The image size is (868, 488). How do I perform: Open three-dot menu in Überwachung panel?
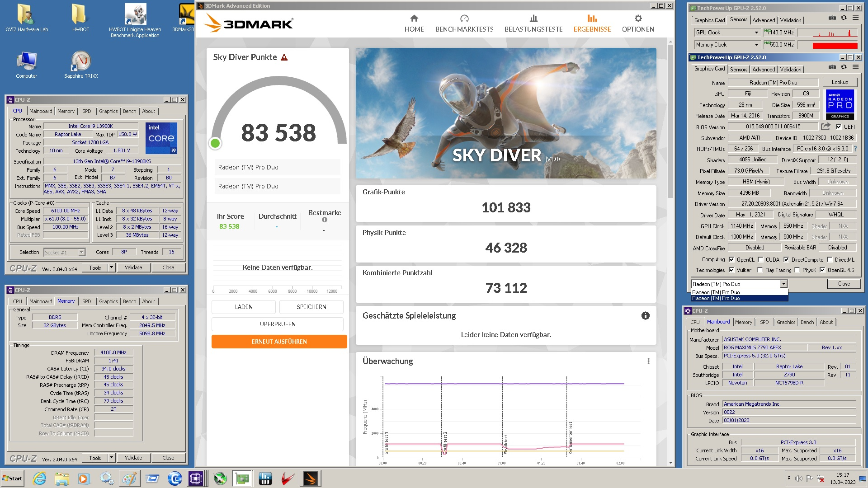click(x=648, y=361)
